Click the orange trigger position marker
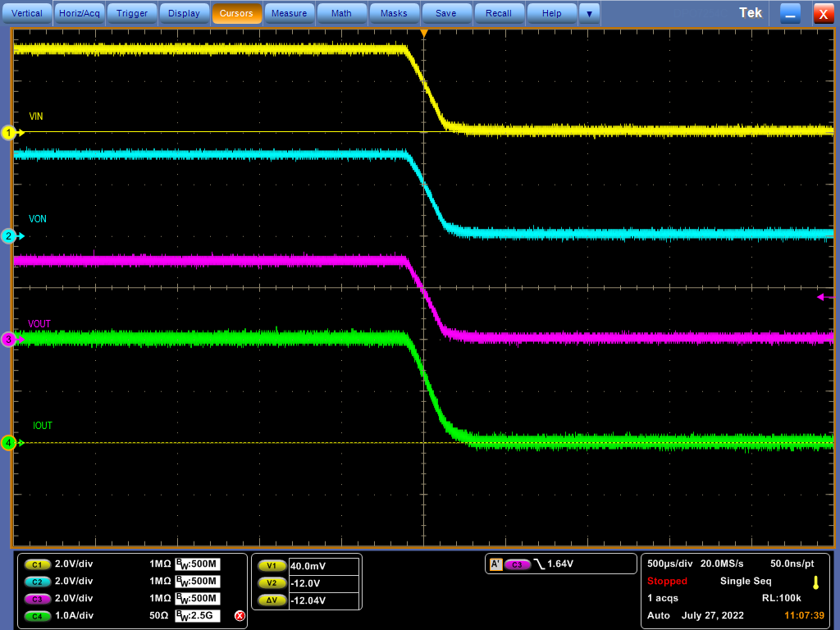Image resolution: width=840 pixels, height=630 pixels. [x=424, y=33]
